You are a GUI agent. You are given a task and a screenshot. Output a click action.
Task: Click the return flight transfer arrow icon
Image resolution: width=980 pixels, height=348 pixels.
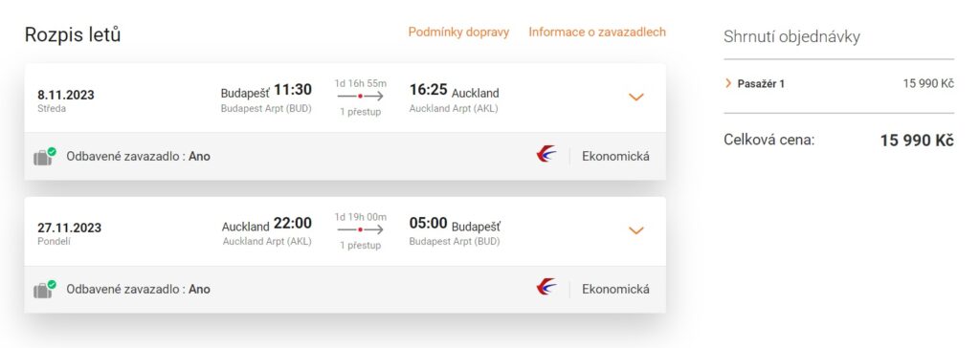[361, 229]
